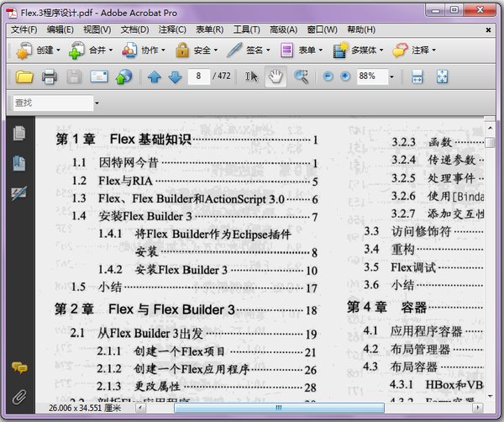504x422 pixels.
Task: Print the document with the printer icon
Action: pyautogui.click(x=50, y=76)
